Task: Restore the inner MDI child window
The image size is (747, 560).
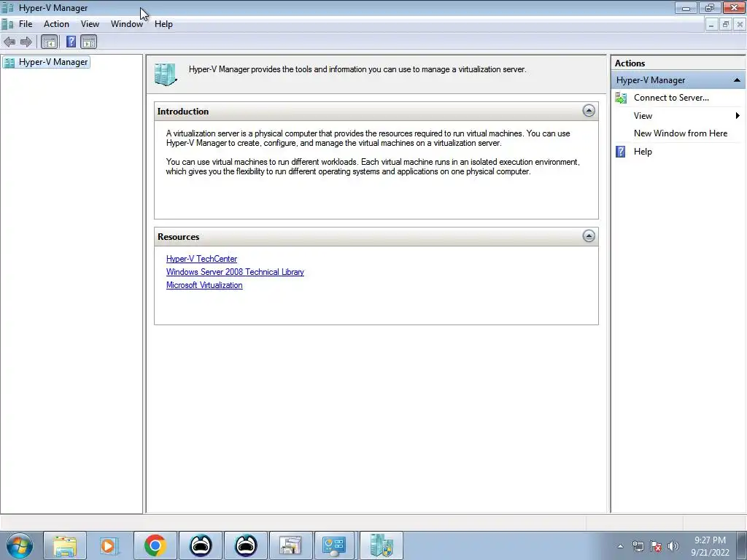Action: point(726,24)
